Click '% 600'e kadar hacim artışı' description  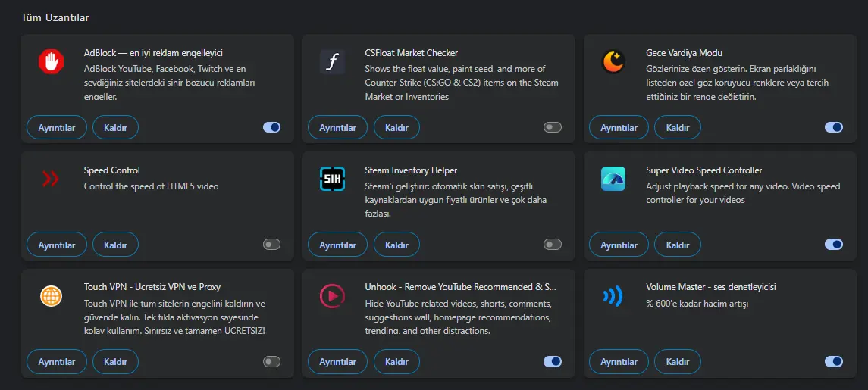[x=697, y=304]
